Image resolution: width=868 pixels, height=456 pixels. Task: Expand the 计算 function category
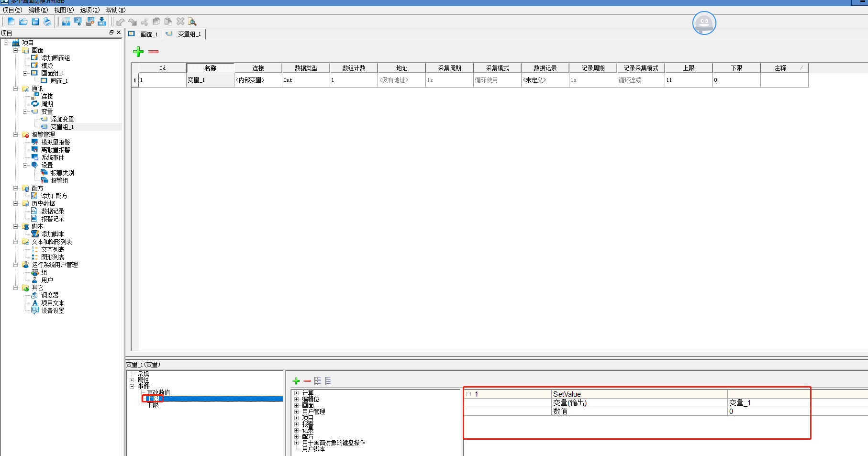[297, 393]
